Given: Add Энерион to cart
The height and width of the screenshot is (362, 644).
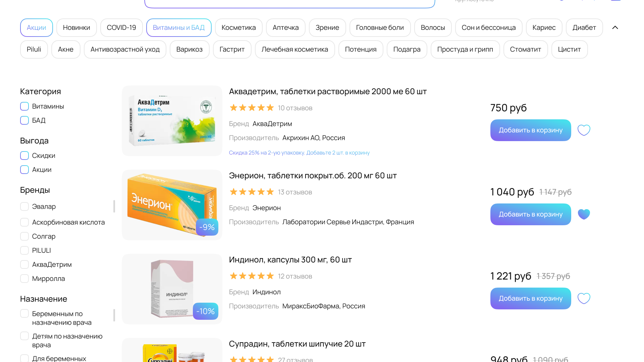Looking at the screenshot, I should (530, 214).
